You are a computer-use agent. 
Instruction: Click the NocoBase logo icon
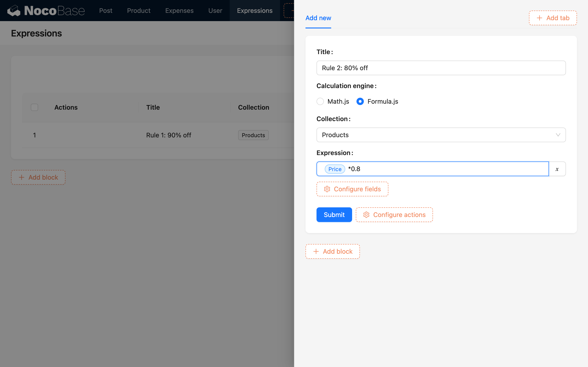click(x=14, y=11)
